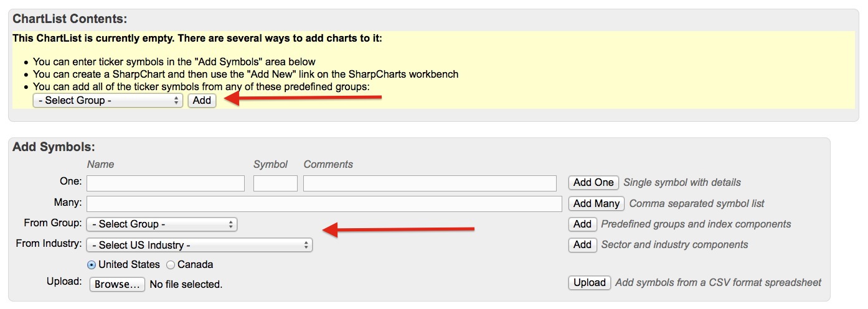Click the 'Comma separated symbol list' hint text
Image resolution: width=868 pixels, height=309 pixels.
click(697, 203)
